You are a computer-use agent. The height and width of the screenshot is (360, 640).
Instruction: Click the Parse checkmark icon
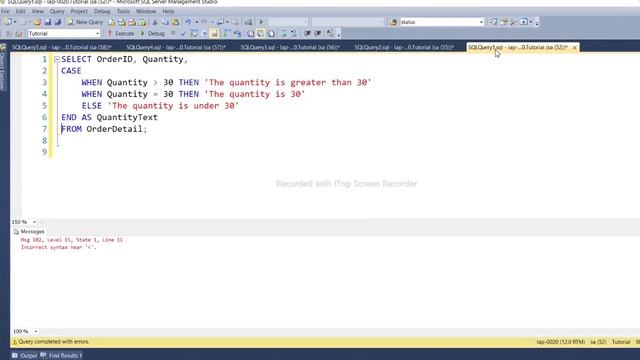183,33
